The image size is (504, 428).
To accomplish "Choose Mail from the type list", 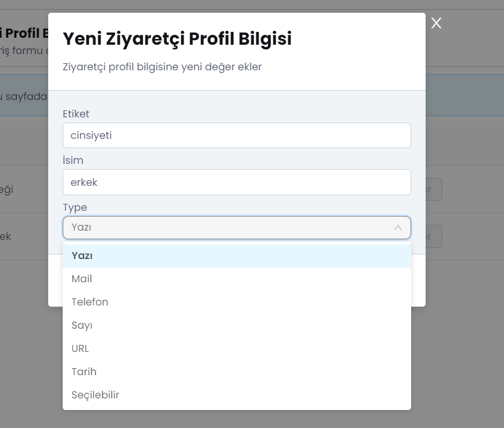I will click(236, 279).
